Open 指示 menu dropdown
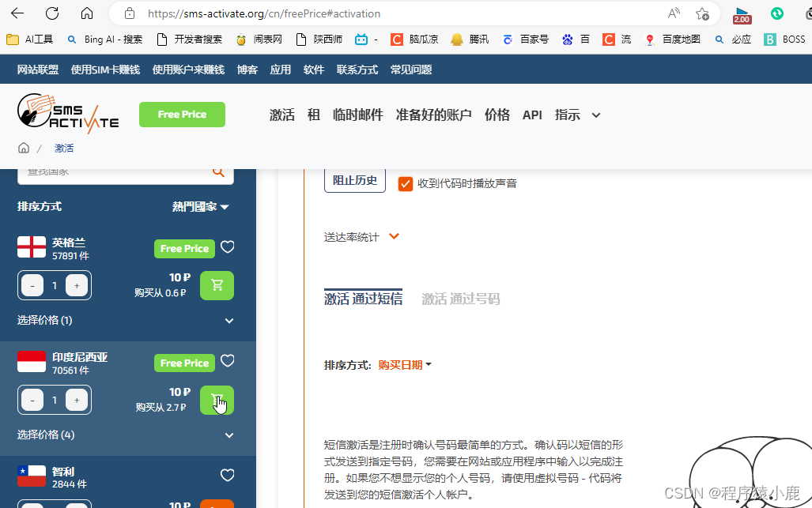 (x=577, y=115)
